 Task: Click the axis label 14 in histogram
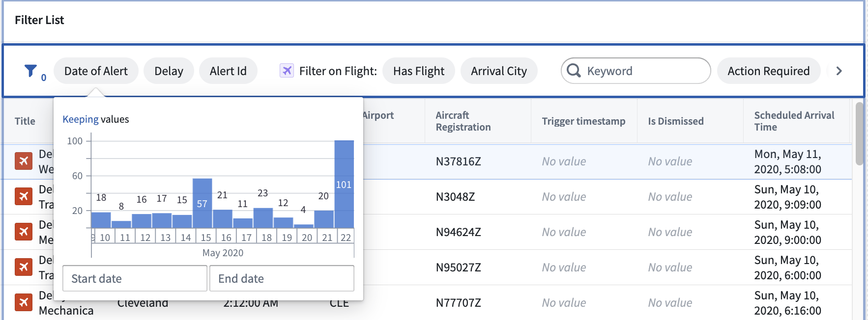186,238
